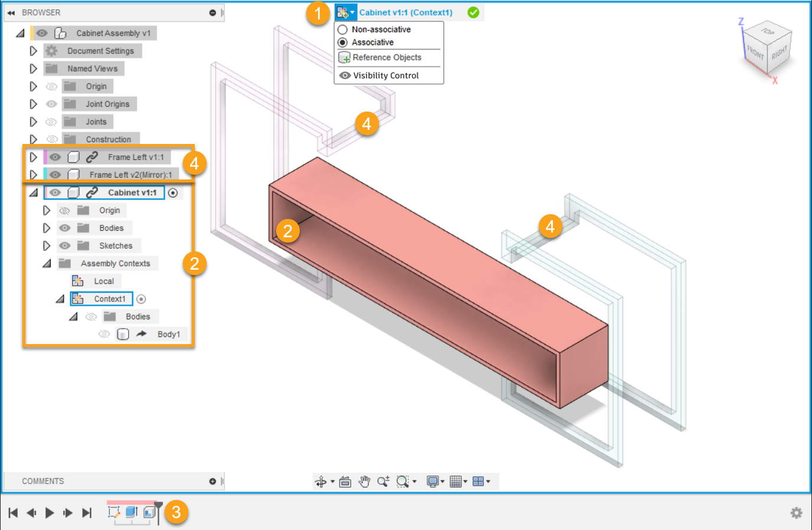Select the Associative radio option

pos(342,42)
